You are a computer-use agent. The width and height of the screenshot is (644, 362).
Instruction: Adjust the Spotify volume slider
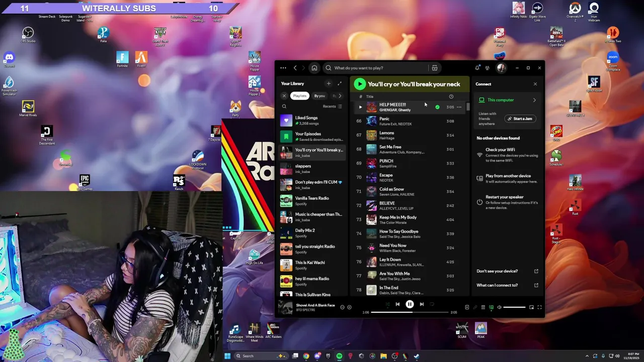pyautogui.click(x=515, y=307)
